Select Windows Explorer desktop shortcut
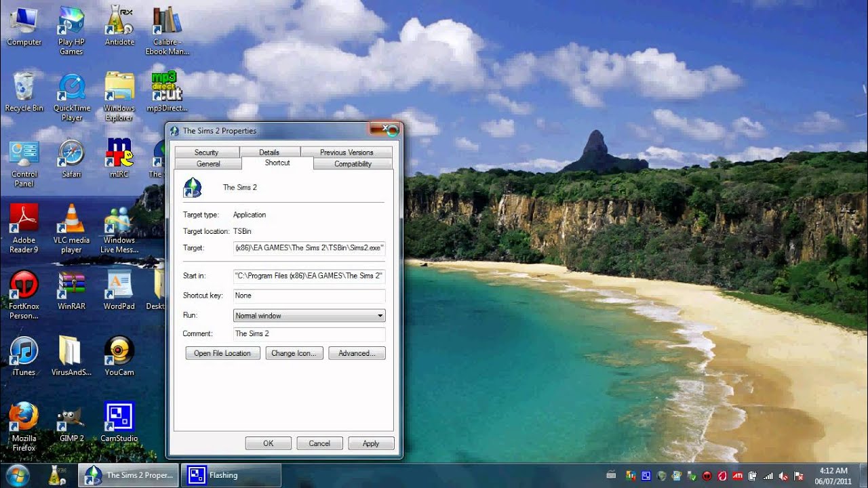Viewport: 868px width, 488px height. tap(119, 98)
